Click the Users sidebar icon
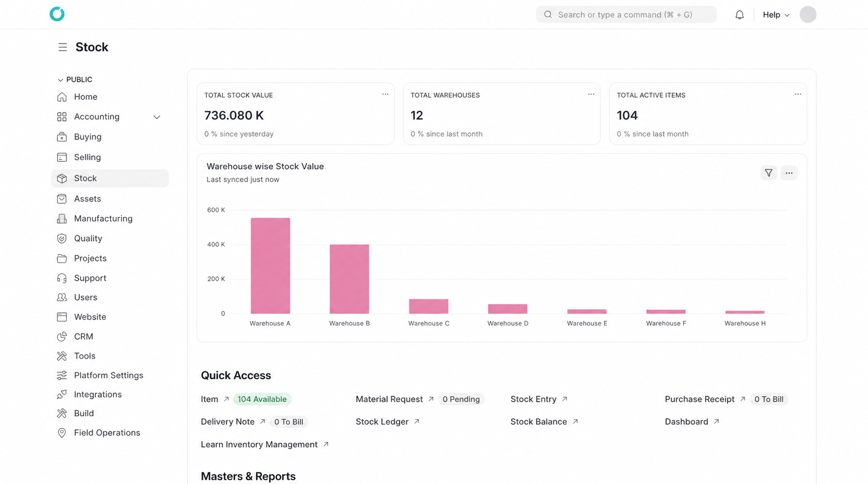The width and height of the screenshot is (868, 484). tap(62, 297)
